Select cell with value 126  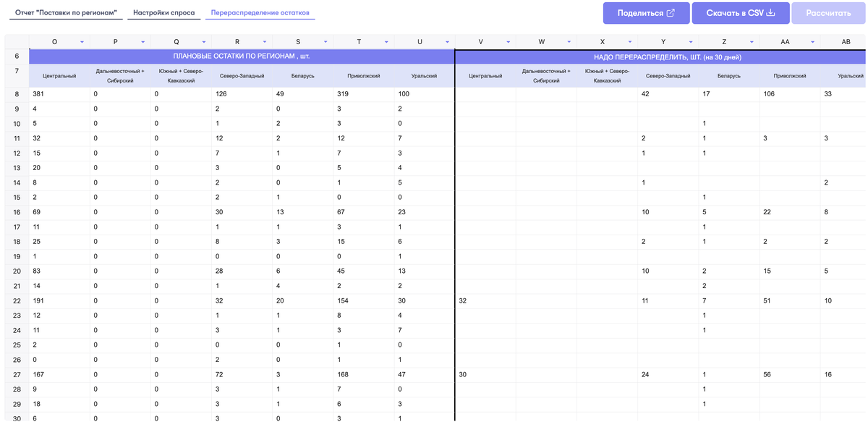(242, 94)
